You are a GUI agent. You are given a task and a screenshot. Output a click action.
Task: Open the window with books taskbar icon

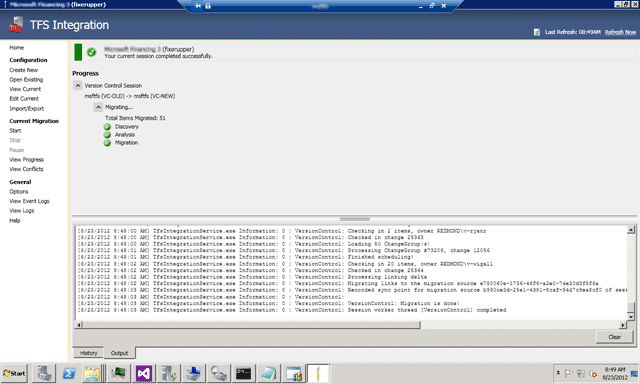[293, 373]
